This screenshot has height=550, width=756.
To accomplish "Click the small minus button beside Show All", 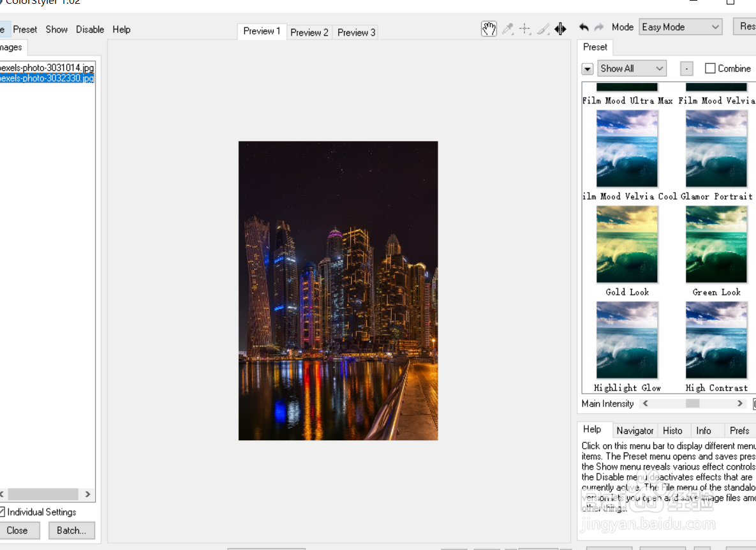I will pyautogui.click(x=686, y=69).
